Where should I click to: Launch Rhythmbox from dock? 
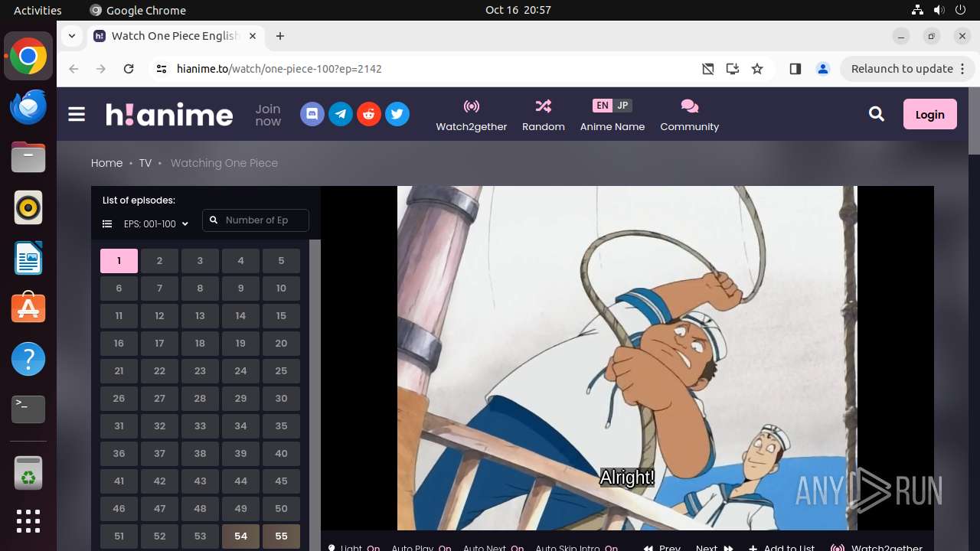[x=28, y=207]
